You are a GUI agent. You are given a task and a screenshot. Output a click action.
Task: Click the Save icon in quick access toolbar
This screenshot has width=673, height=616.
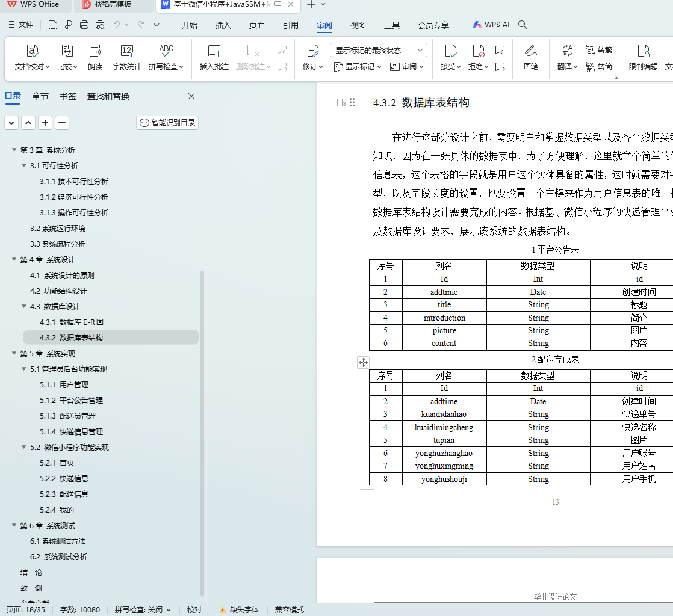point(53,25)
